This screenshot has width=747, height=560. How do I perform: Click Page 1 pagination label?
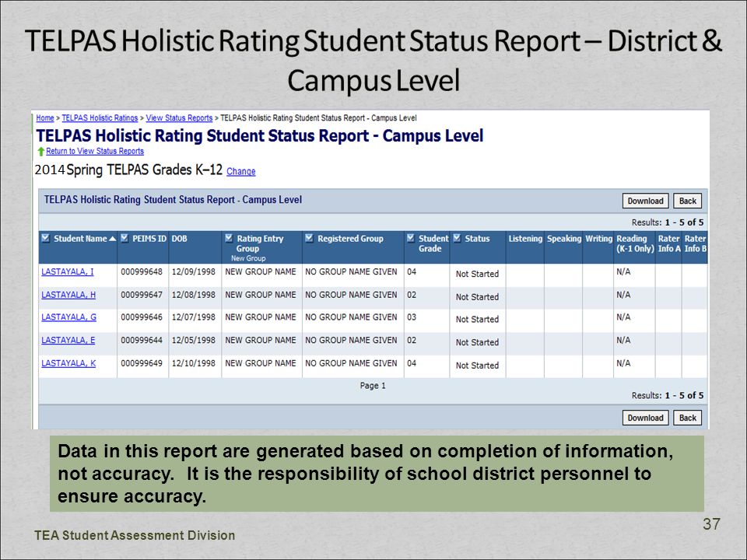373,386
